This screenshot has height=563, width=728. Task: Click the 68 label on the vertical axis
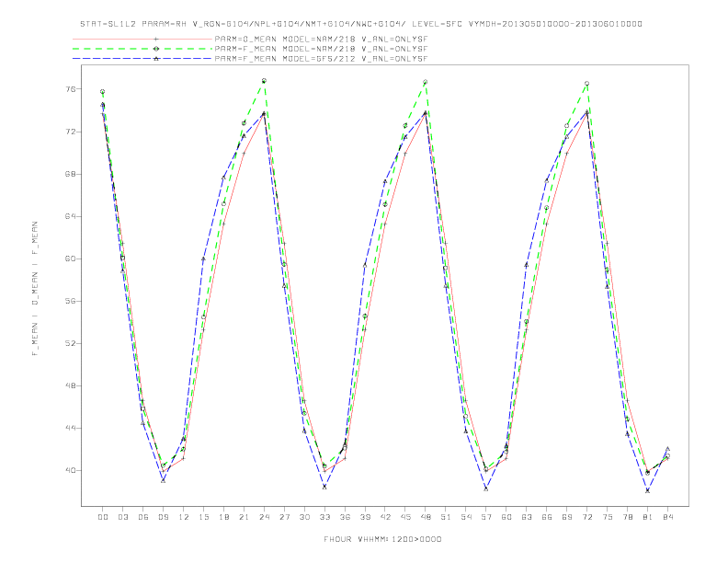click(x=70, y=174)
